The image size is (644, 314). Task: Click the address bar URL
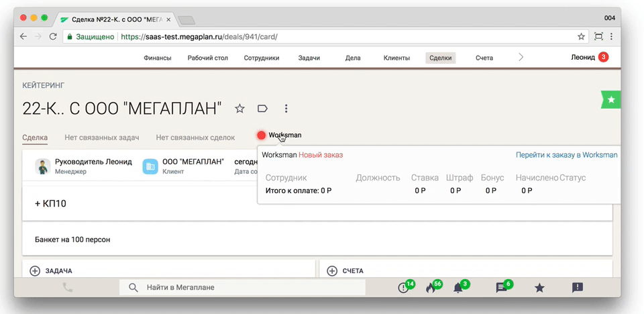[x=199, y=37]
